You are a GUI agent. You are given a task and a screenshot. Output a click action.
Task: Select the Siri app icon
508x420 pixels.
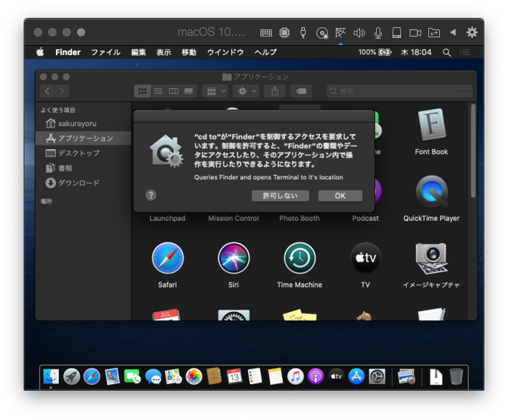tap(234, 258)
